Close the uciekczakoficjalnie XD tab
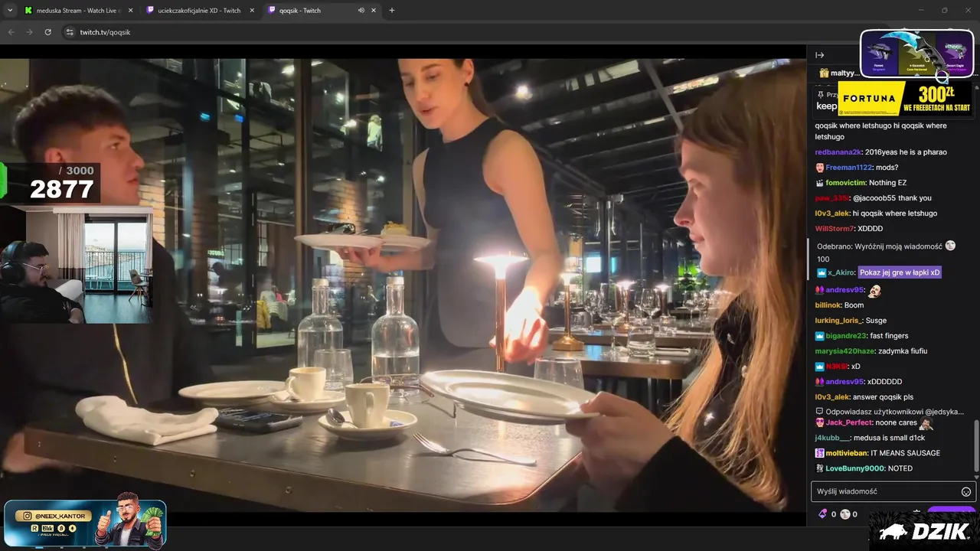The height and width of the screenshot is (551, 980). click(252, 11)
